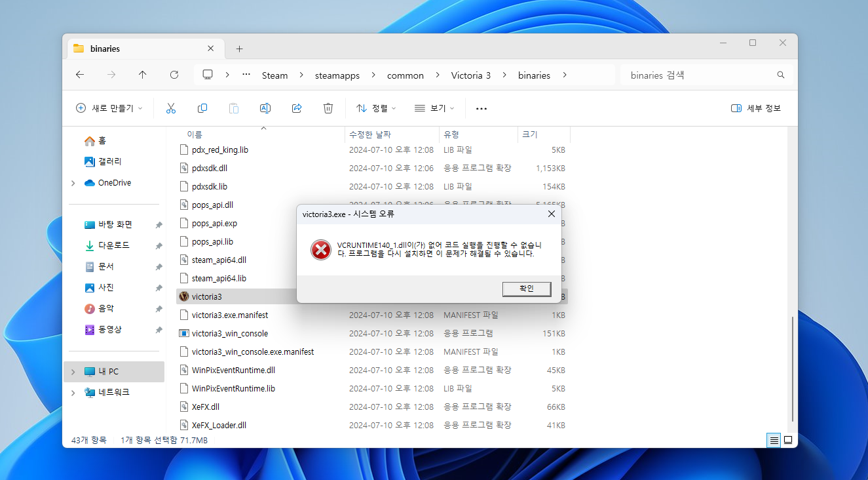Viewport: 868px width, 480px height.
Task: Expand chevron after binaries in address bar
Action: click(x=564, y=75)
